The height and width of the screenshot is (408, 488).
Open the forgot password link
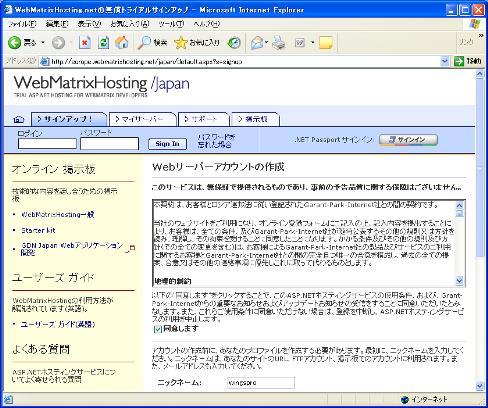(216, 141)
